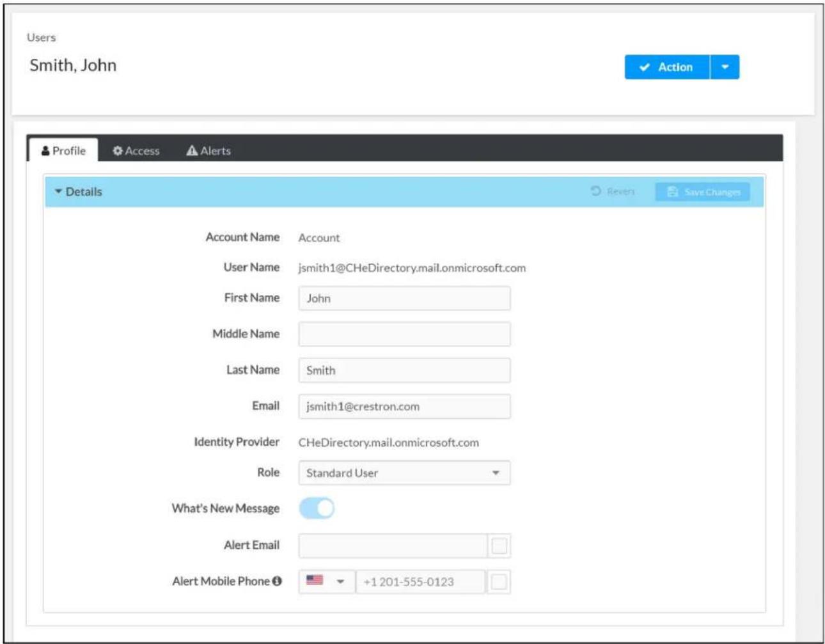This screenshot has width=825, height=644.
Task: Click the Save Changes button
Action: 703,192
